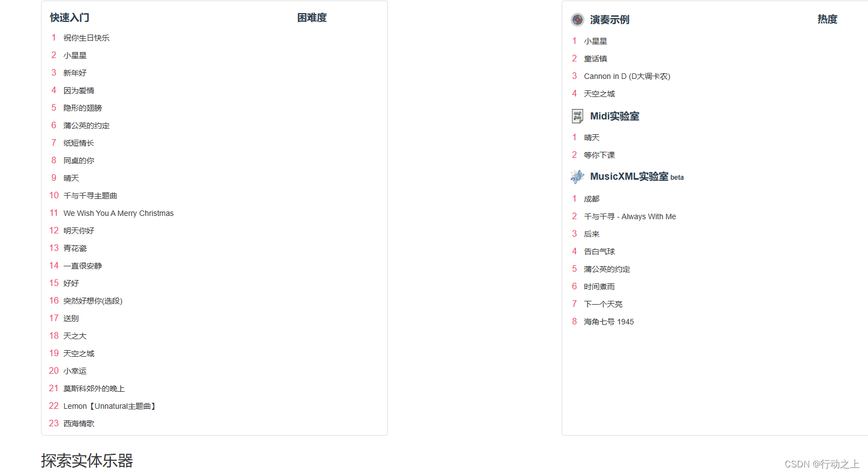
Task: Open 莫斯科郊外的晚上
Action: 94,389
